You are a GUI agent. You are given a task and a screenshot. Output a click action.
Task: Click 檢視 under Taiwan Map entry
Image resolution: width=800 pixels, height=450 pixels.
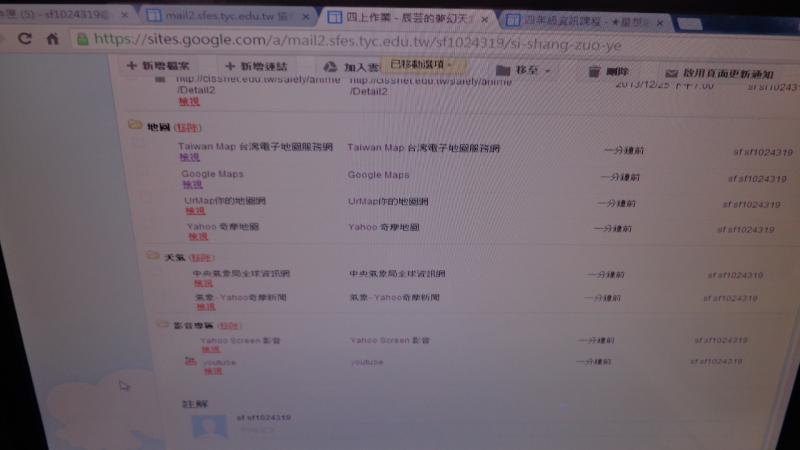tap(189, 157)
